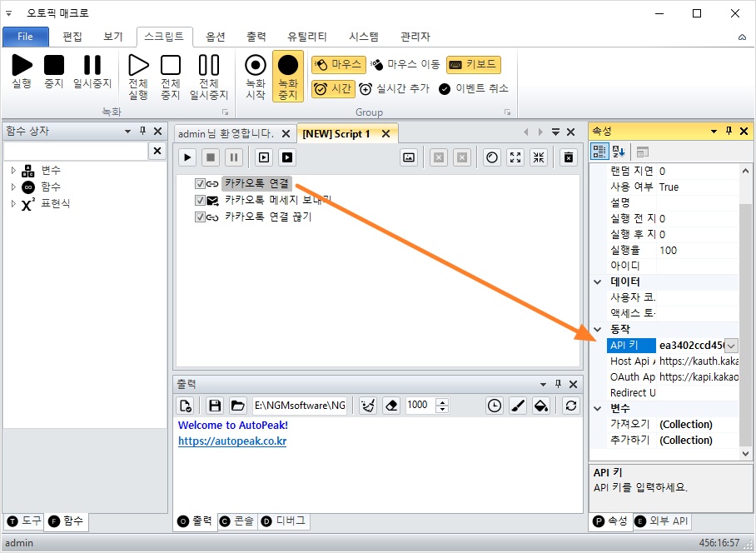Uncheck the 카카오톡 메세지 보내기 checkbox
The image size is (756, 553).
200,200
